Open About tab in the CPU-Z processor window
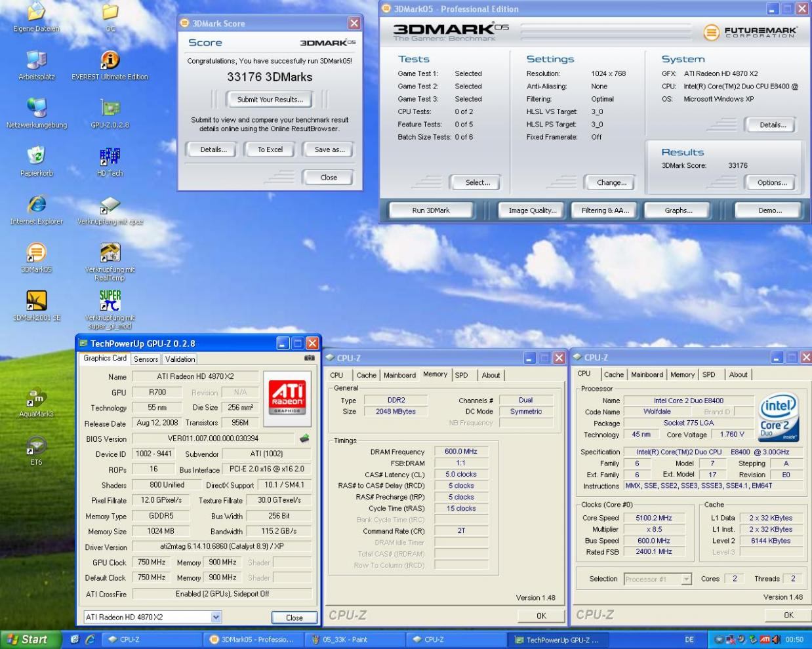This screenshot has height=649, width=812. pos(738,374)
